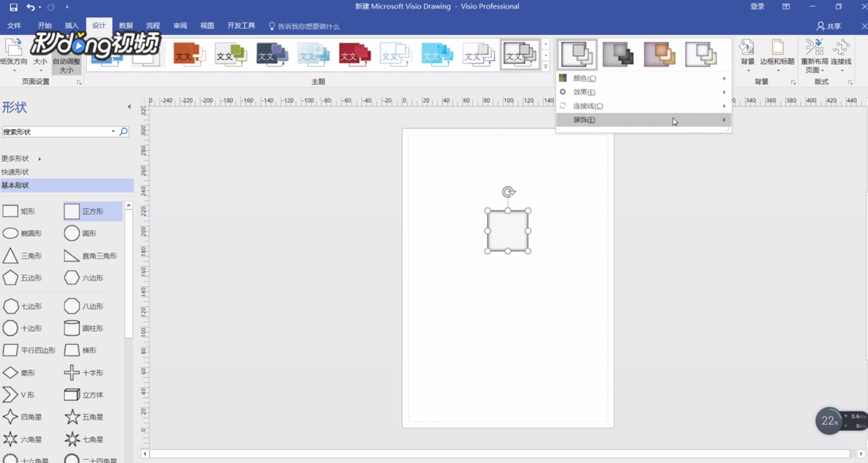Open the Backgrounds (背景) gallery
This screenshot has width=868, height=463.
748,55
